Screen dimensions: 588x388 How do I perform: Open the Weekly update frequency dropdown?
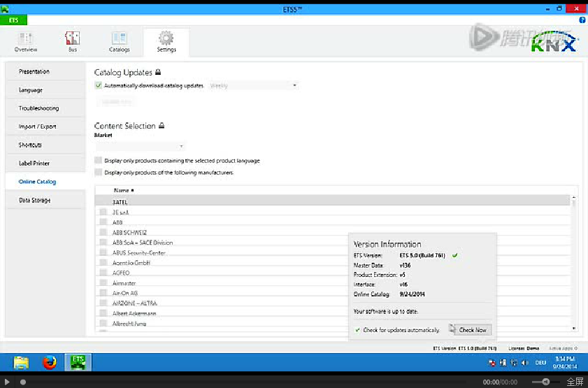click(x=252, y=85)
